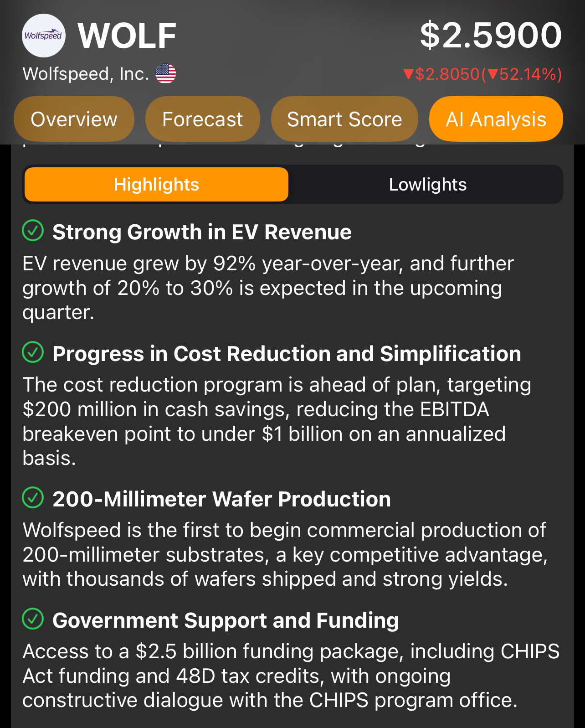Click the checkmark icon next to Progress in Cost Reduction
Screen dimensions: 585x728
coord(33,352)
